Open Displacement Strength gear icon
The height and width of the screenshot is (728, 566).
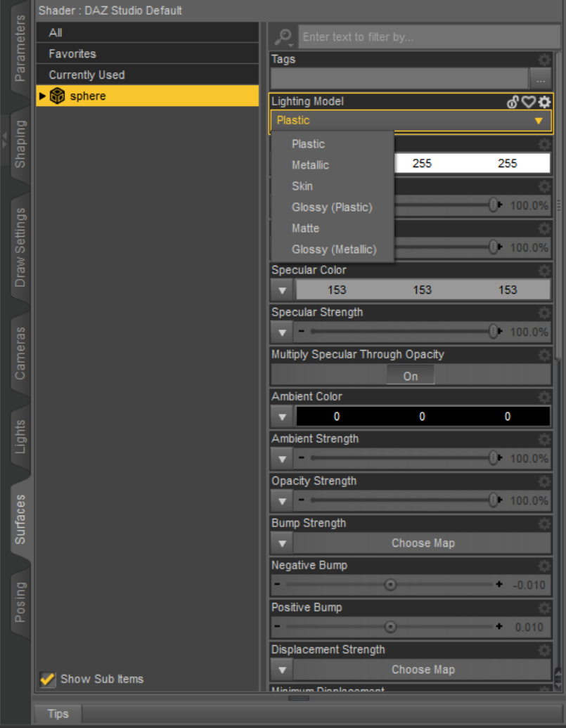click(x=544, y=650)
